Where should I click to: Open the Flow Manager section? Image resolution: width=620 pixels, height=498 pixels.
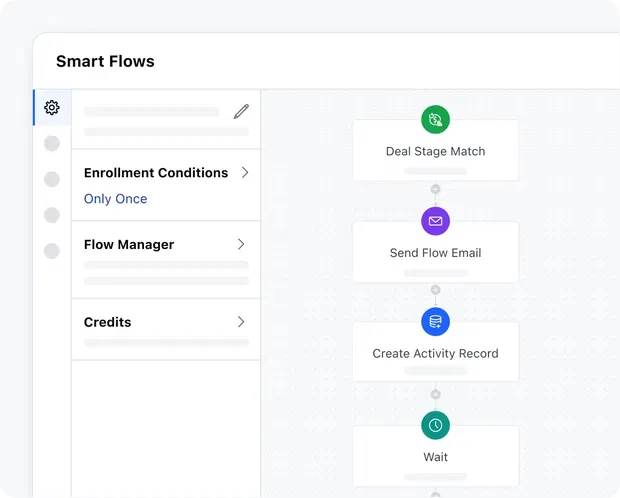pos(129,245)
